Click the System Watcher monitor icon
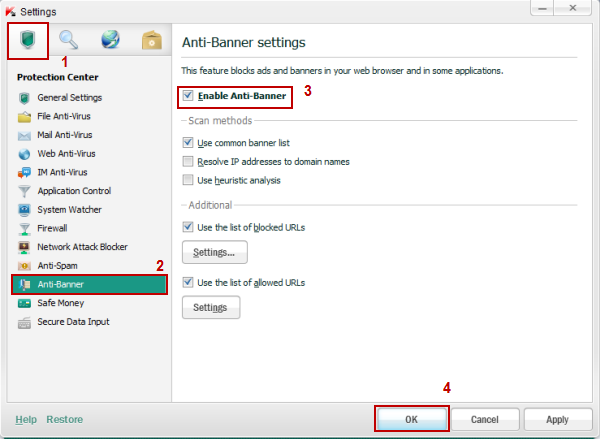 pos(24,210)
